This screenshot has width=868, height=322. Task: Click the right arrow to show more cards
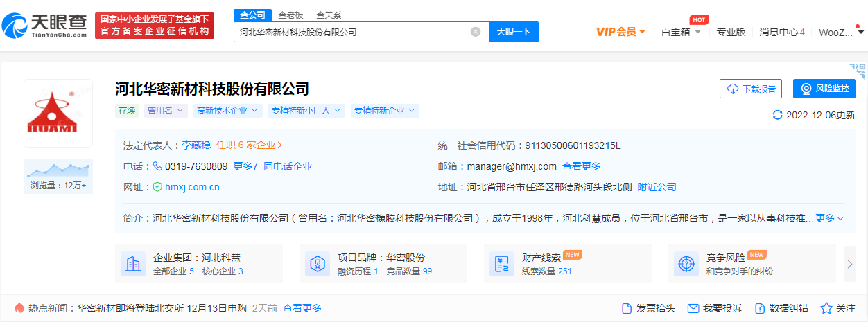[850, 264]
